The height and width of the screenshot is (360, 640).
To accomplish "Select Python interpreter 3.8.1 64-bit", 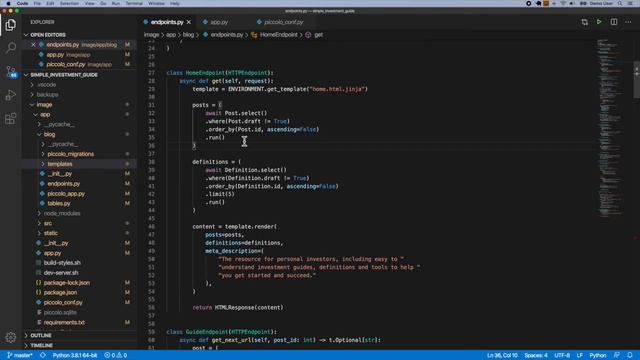I will (75, 355).
